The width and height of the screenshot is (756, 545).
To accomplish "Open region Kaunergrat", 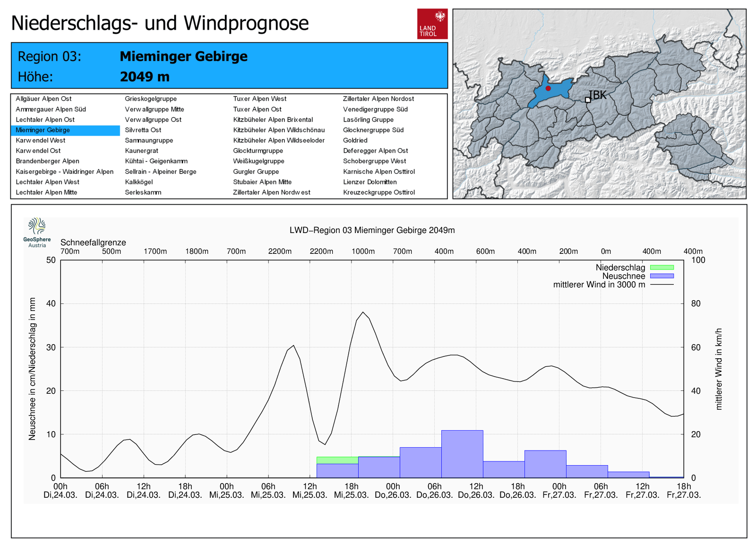I will pyautogui.click(x=141, y=151).
